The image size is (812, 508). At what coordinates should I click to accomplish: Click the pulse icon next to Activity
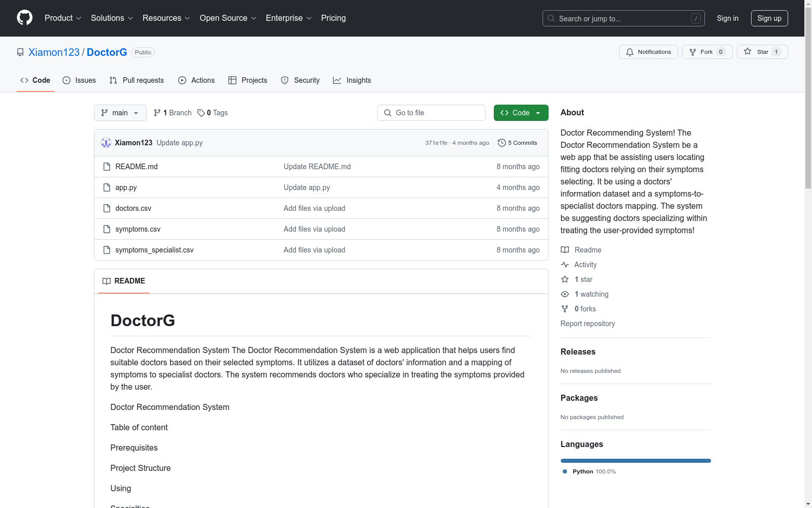coord(565,265)
